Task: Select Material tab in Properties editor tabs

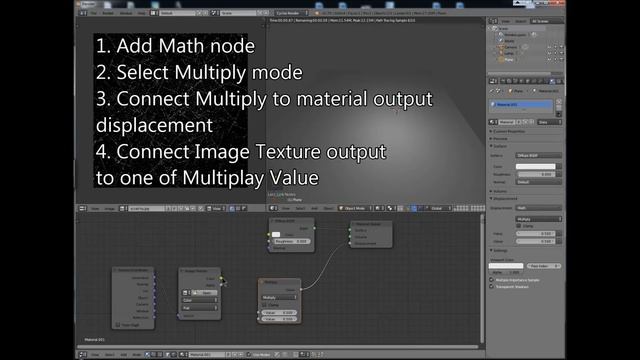Action: 552,81
